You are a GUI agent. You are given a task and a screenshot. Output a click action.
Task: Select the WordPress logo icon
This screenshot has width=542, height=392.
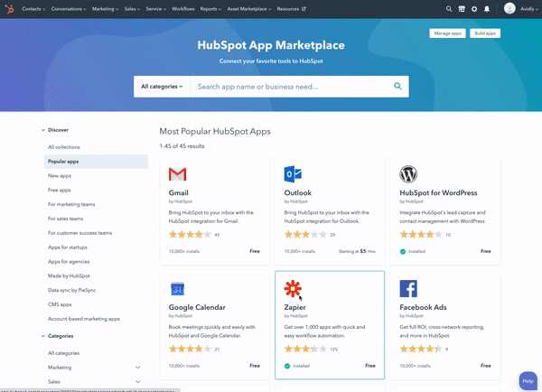407,173
